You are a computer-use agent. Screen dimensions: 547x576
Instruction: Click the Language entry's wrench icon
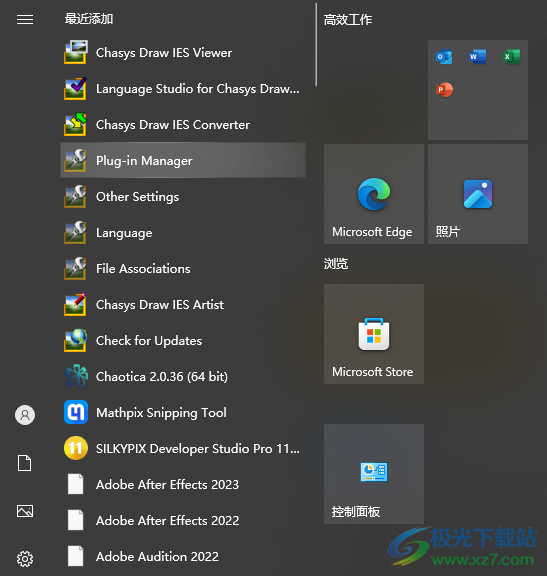coord(76,232)
